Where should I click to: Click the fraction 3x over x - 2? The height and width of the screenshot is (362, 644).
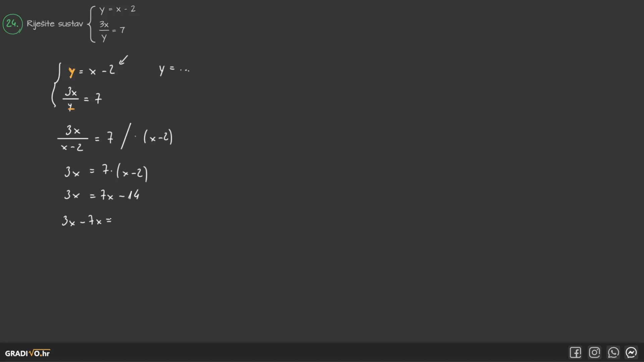pos(72,138)
